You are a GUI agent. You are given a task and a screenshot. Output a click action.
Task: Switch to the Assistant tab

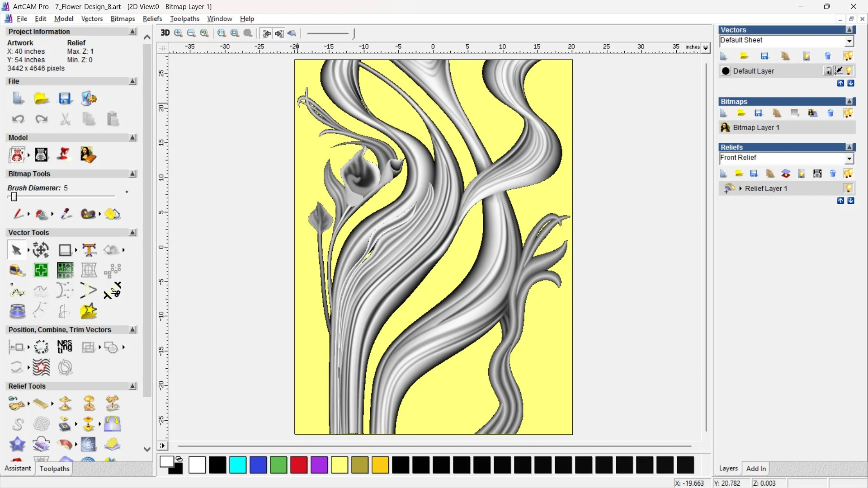[x=17, y=469]
